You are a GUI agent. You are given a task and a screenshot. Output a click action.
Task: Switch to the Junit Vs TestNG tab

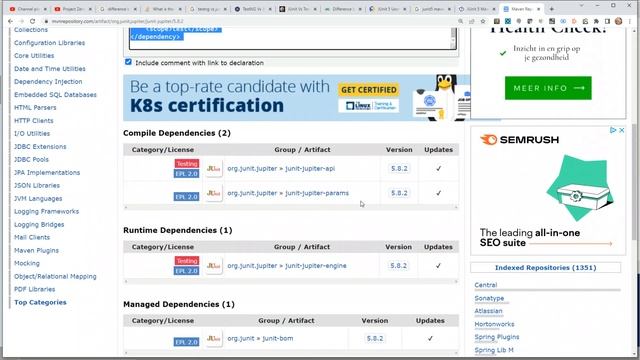[298, 9]
